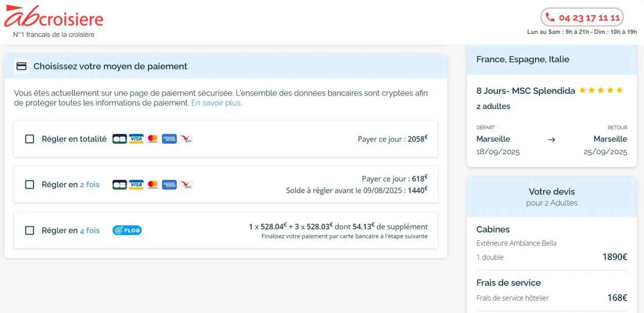Call the 04 23 17 11 11 button
Image resolution: width=644 pixels, height=313 pixels.
pos(582,18)
